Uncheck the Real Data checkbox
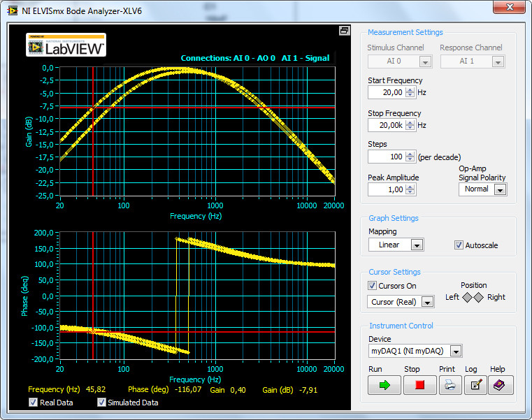The height and width of the screenshot is (420, 532). point(33,403)
